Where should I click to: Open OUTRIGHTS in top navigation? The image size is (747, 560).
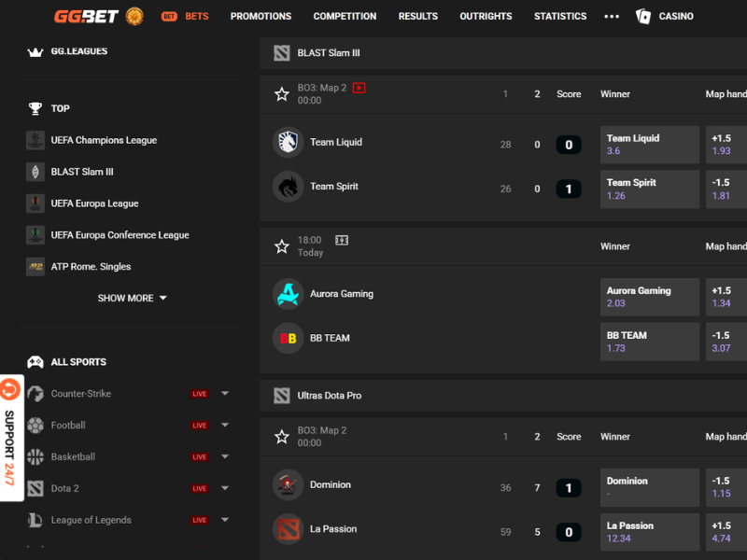point(486,16)
